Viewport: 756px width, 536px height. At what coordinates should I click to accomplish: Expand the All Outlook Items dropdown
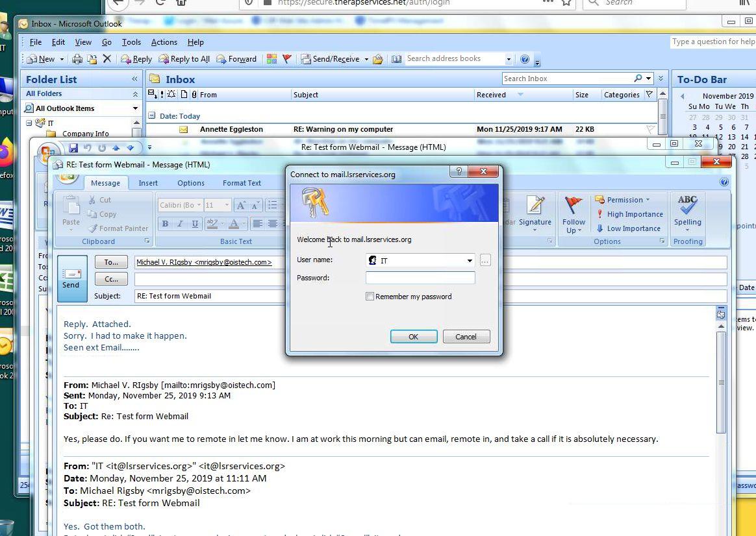[x=136, y=108]
